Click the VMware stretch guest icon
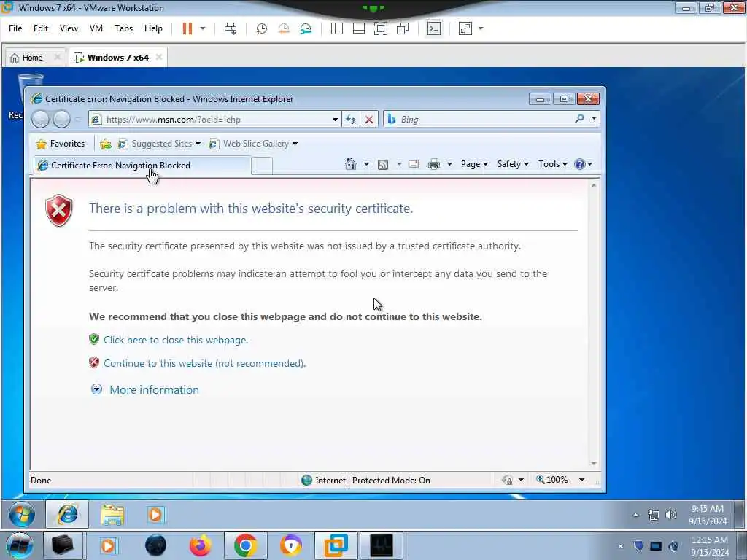This screenshot has width=747, height=560. (x=465, y=28)
